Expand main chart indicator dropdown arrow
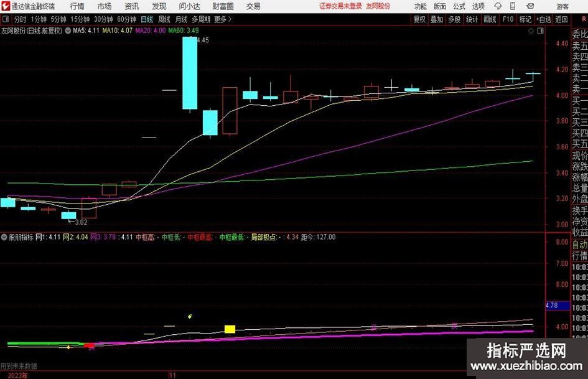 click(68, 30)
